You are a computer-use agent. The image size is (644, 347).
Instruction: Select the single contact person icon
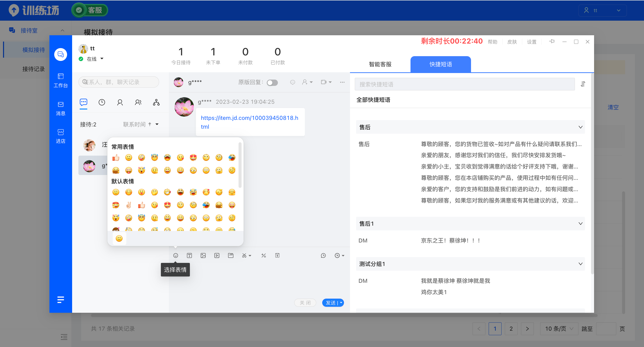(x=120, y=102)
